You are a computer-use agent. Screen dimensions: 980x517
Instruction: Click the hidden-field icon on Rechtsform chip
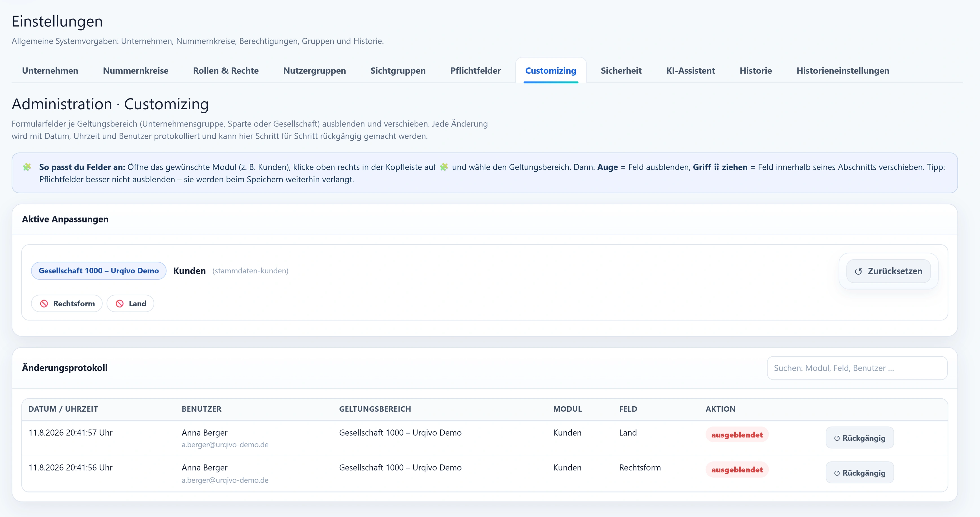coord(44,304)
